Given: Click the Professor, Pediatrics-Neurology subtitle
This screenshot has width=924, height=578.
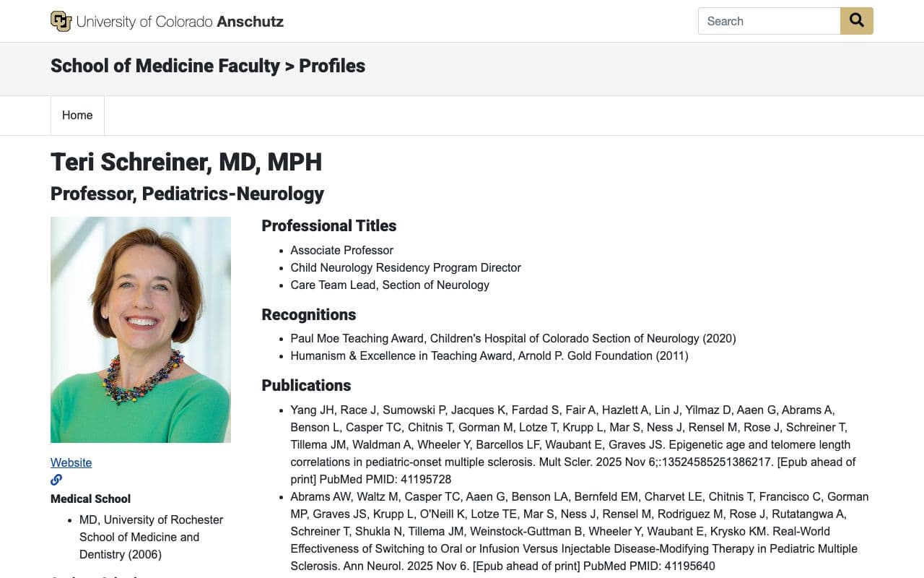Looking at the screenshot, I should 187,194.
